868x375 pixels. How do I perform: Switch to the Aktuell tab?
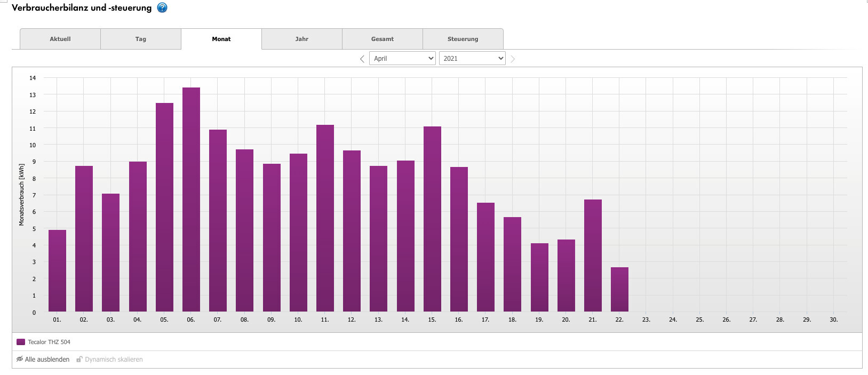click(x=60, y=39)
